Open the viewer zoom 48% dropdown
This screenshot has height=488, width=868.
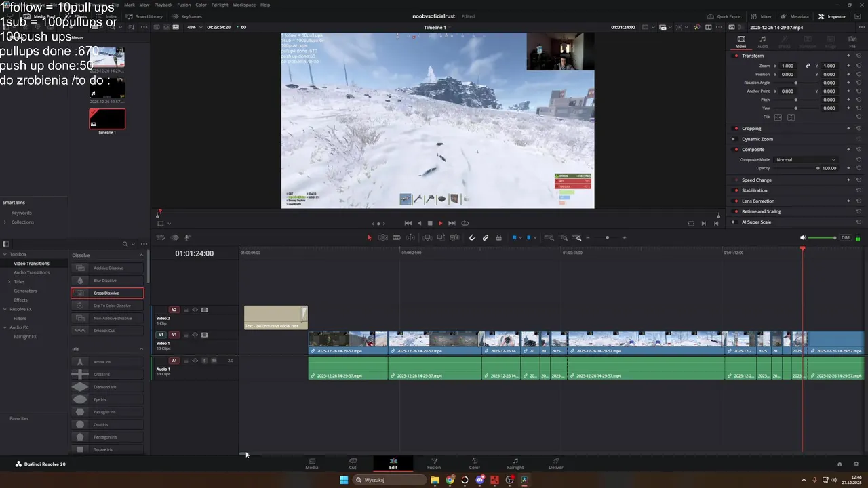(195, 27)
